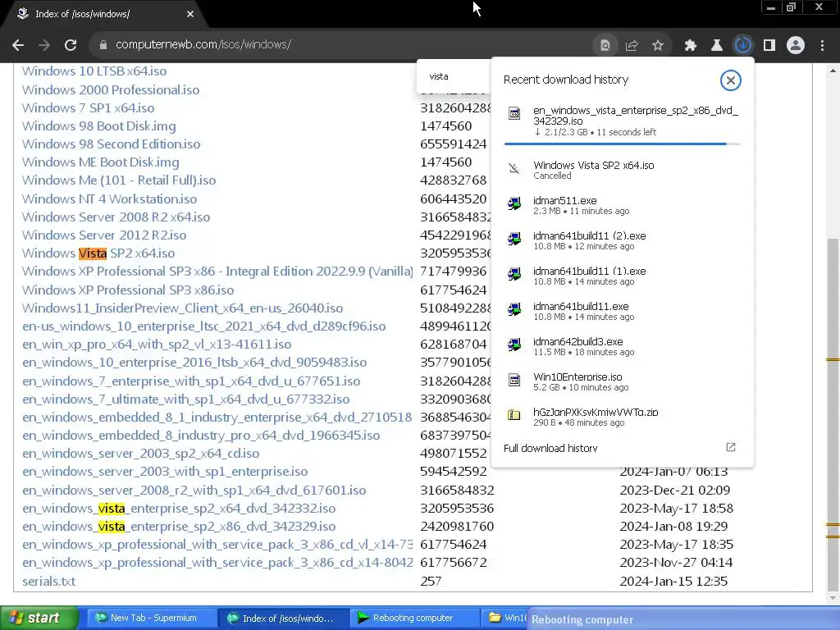Image resolution: width=840 pixels, height=630 pixels.
Task: Open the browser three-dot menu
Action: (822, 46)
